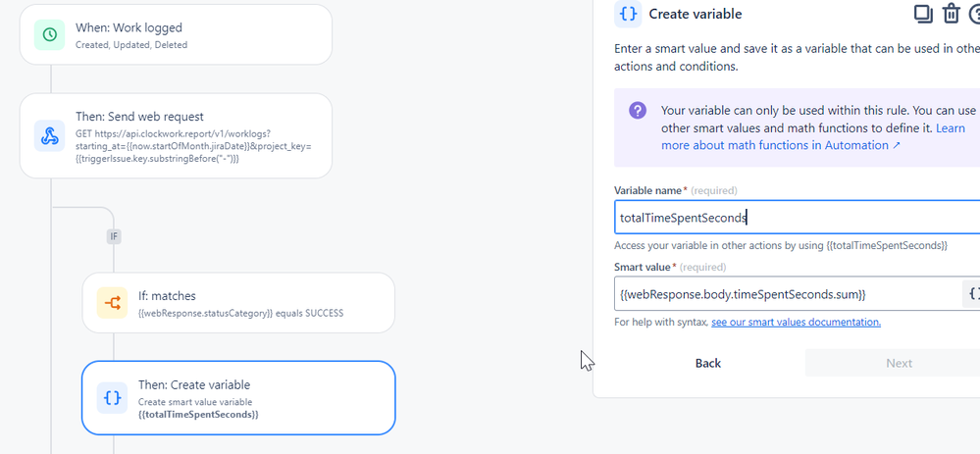Focus the Variable name input field
The width and height of the screenshot is (980, 454).
click(x=795, y=218)
